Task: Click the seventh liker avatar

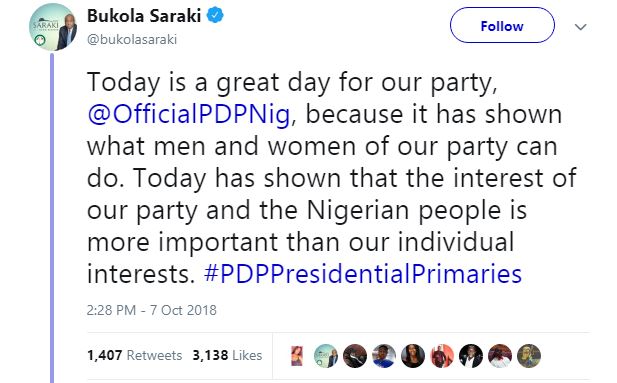Action: pyautogui.click(x=471, y=355)
